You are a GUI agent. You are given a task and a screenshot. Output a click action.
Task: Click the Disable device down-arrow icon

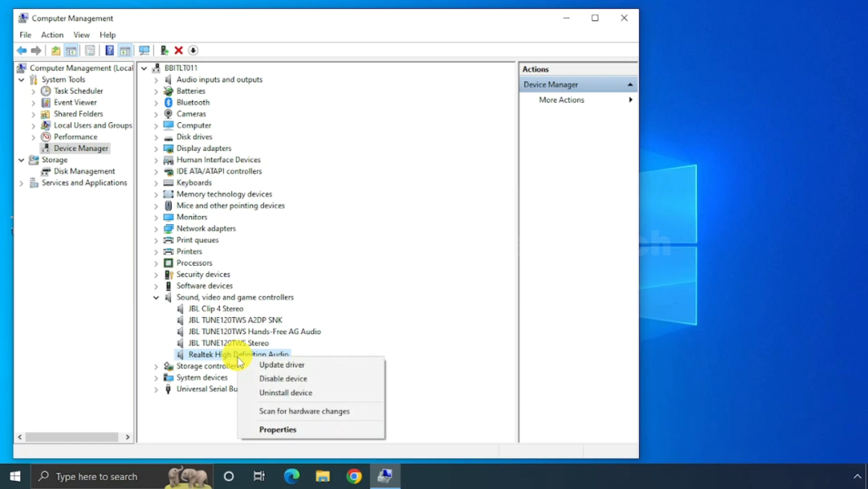(193, 51)
